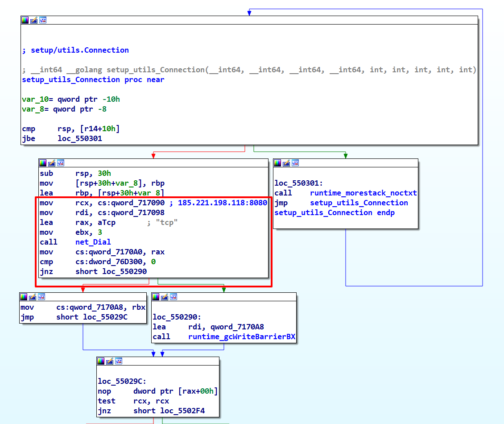This screenshot has height=424, width=504.
Task: Click the qword_717090 operand in mov rcx
Action: [138, 203]
